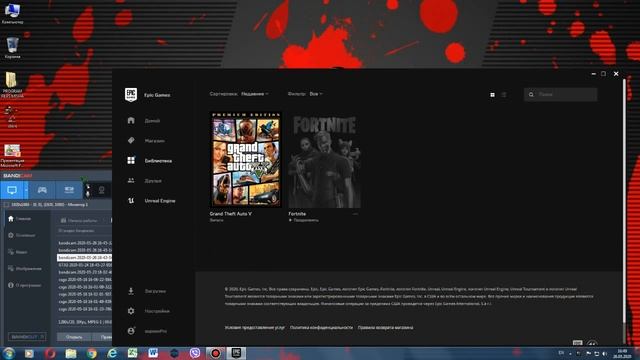Open Правила возврата магазина link

click(x=385, y=327)
